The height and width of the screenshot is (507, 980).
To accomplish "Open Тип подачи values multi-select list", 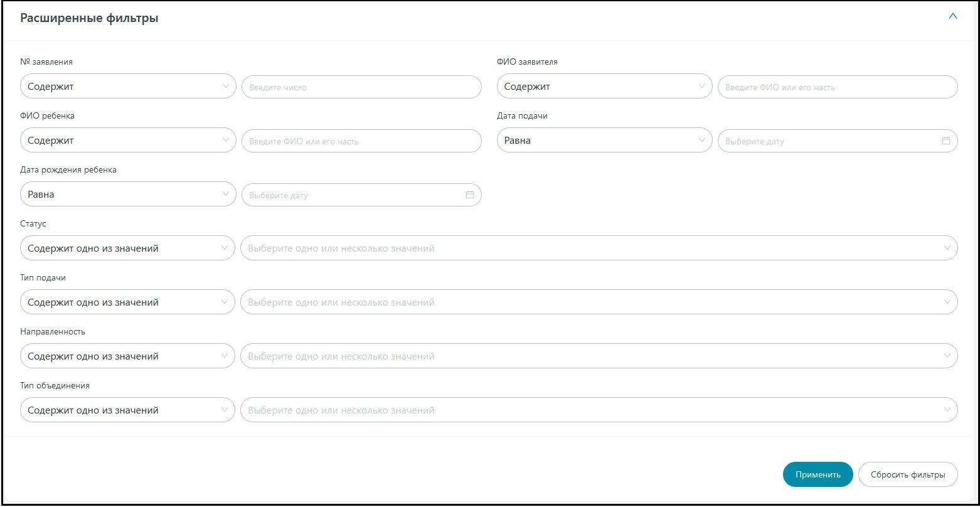I will 599,302.
